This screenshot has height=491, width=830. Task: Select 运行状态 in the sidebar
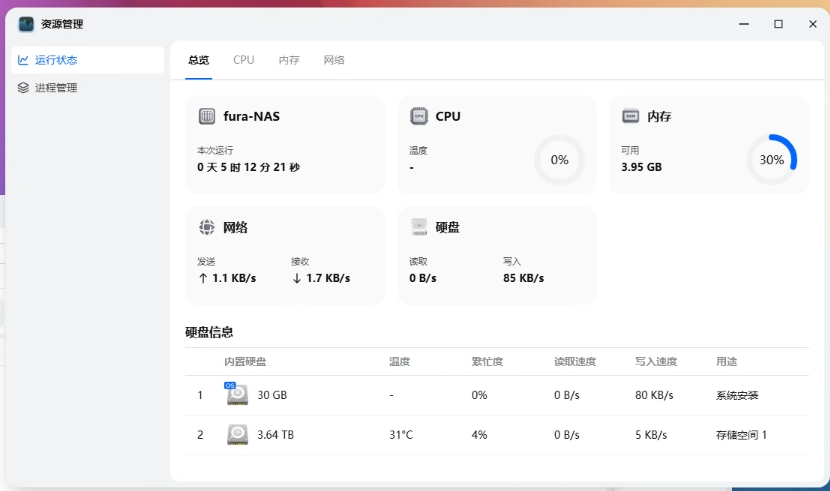tap(56, 60)
